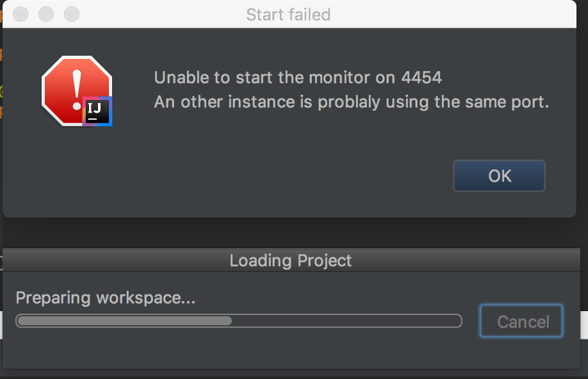Click the unfilled part of the progress bar
Screen dimensions: 588x379
tap(346, 321)
